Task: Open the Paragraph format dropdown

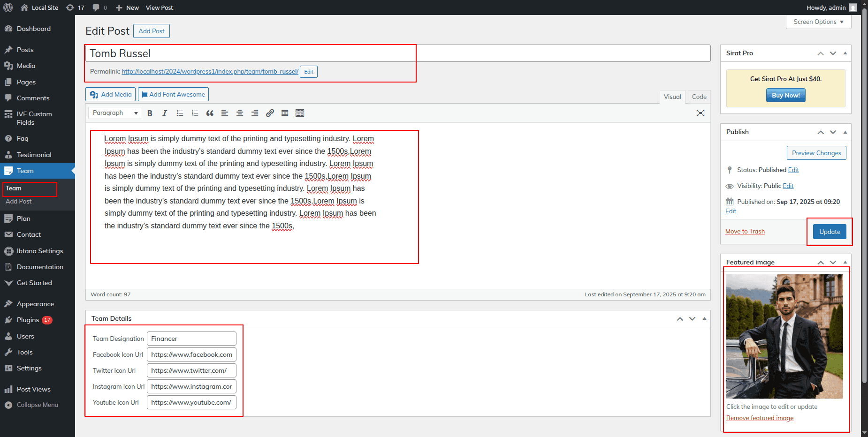Action: tap(114, 113)
